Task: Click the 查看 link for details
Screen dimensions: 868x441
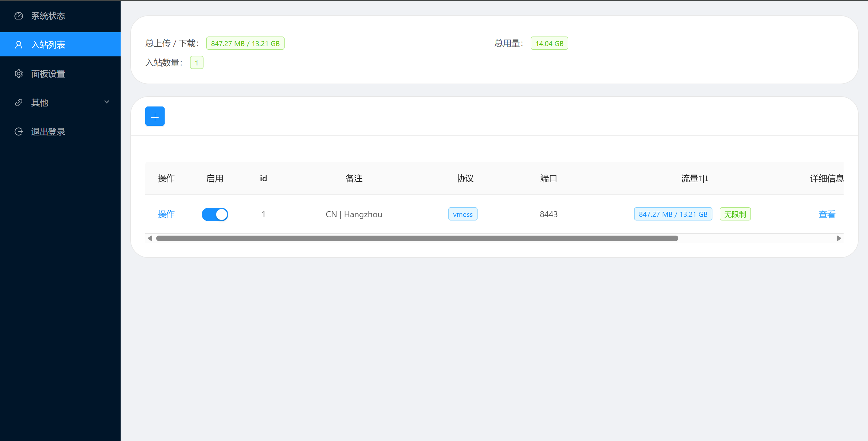Action: click(x=827, y=214)
